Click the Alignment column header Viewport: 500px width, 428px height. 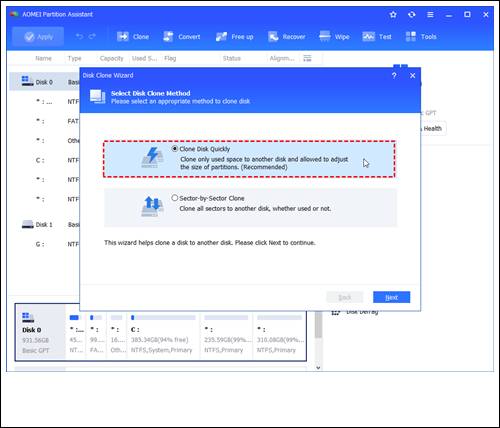(x=282, y=58)
